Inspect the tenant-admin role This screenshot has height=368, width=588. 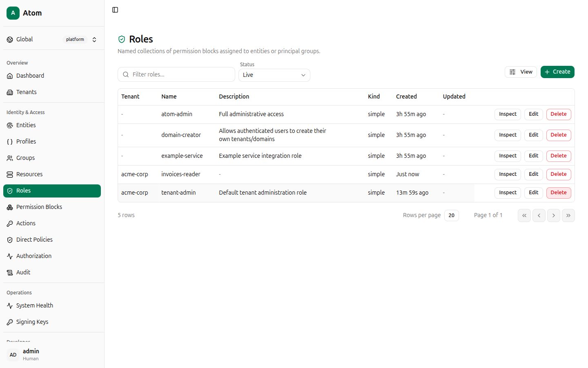[508, 193]
